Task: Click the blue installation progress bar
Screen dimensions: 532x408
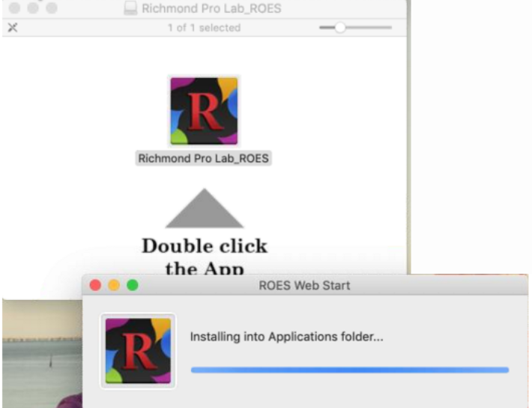Action: click(x=349, y=370)
